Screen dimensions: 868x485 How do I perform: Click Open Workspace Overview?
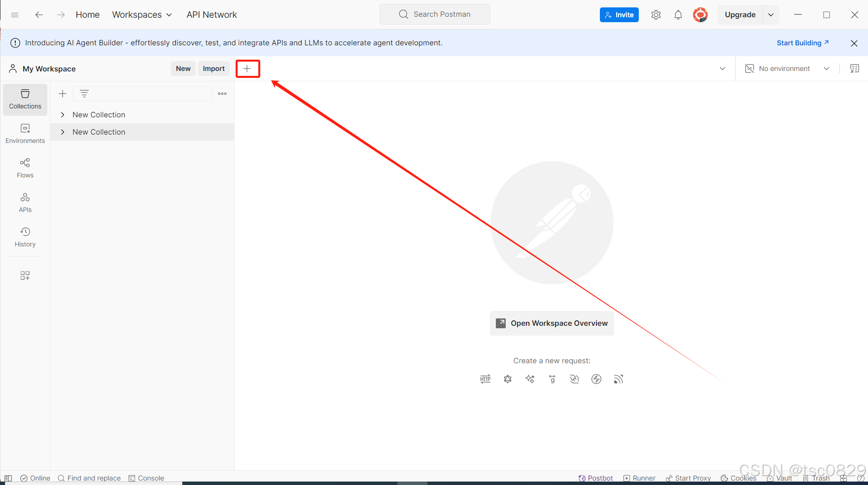tap(552, 323)
